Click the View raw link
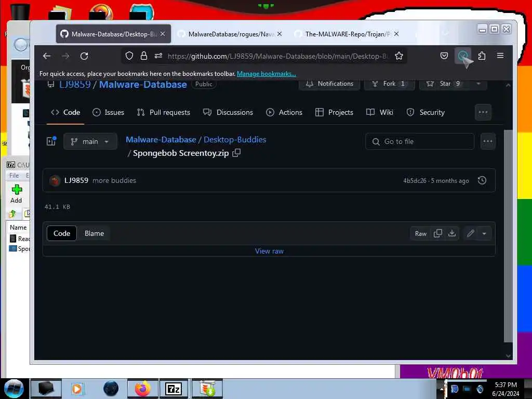 [270, 251]
